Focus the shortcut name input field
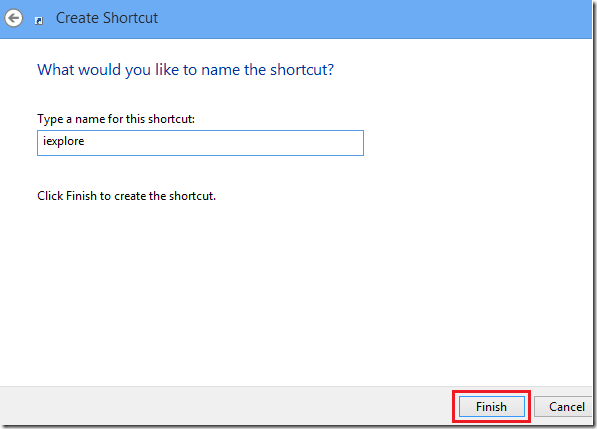Screen dimensions: 597x429 point(200,143)
